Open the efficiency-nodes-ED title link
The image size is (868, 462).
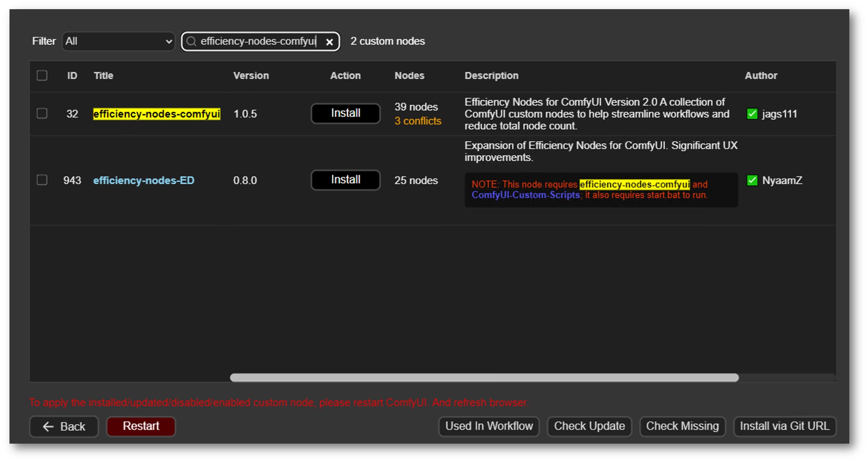tap(144, 180)
